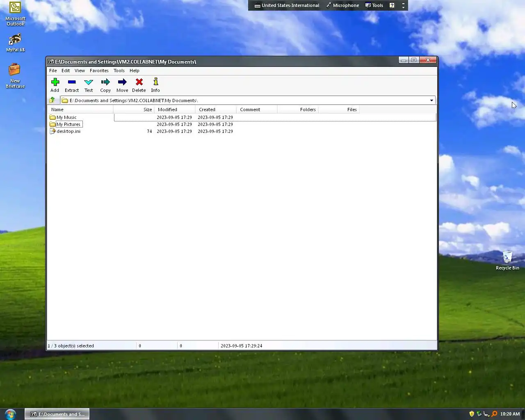This screenshot has width=525, height=420.
Task: Sort by the Size column
Action: pyautogui.click(x=134, y=110)
